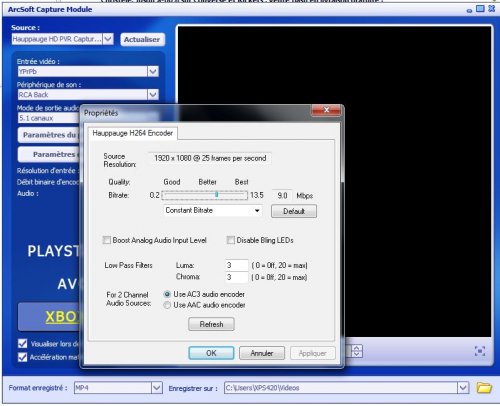The width and height of the screenshot is (500, 406).
Task: Toggle fullscreen preview icon
Action: tap(480, 351)
